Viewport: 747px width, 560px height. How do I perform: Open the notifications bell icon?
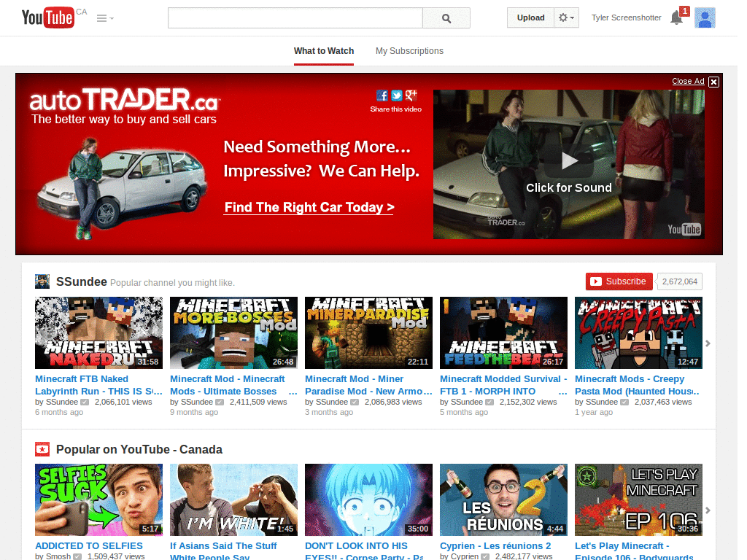[676, 18]
